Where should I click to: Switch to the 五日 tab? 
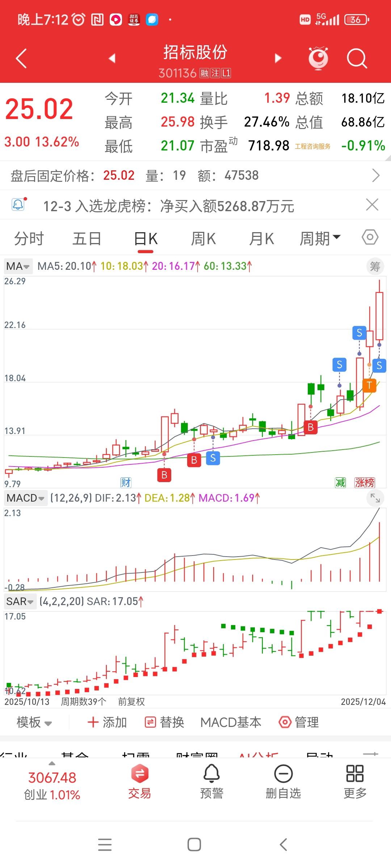pos(87,239)
